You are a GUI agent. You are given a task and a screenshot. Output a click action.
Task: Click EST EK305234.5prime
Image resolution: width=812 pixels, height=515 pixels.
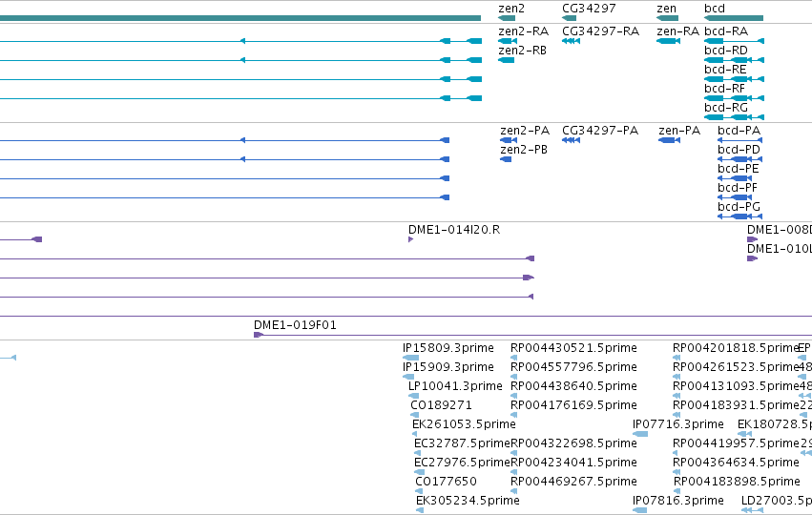(x=468, y=502)
